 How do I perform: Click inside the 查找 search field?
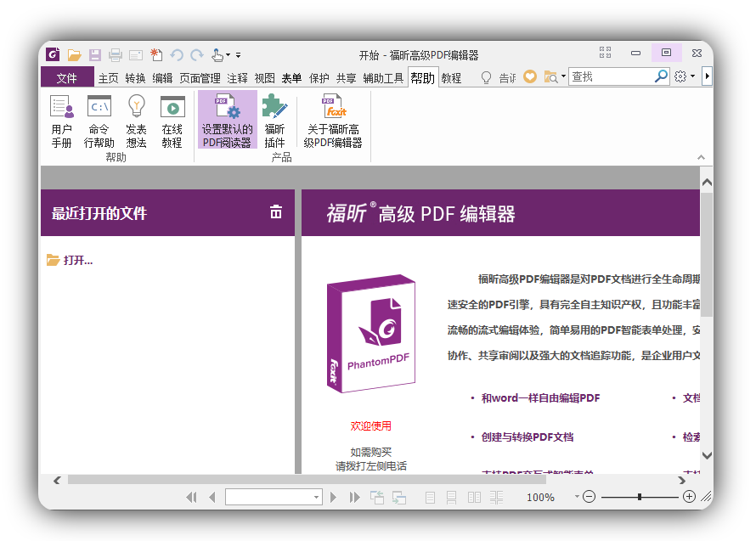[x=612, y=76]
